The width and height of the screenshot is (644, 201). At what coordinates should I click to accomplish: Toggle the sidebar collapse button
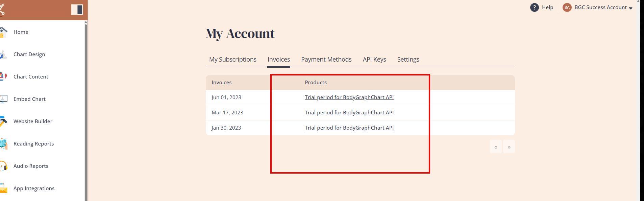77,10
